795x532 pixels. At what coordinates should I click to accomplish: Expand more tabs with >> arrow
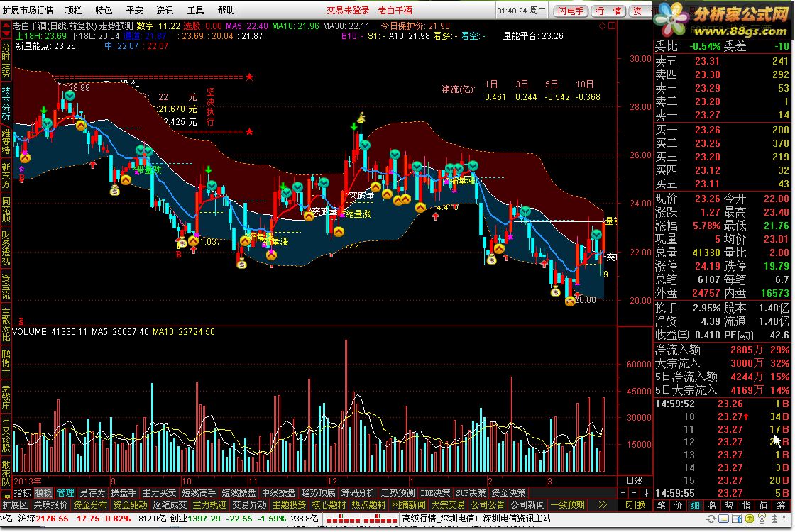click(603, 504)
